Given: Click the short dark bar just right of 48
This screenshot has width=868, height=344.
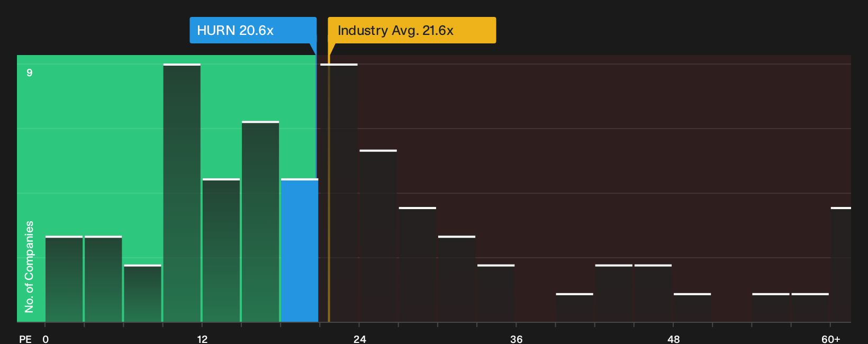Looking at the screenshot, I should [692, 307].
